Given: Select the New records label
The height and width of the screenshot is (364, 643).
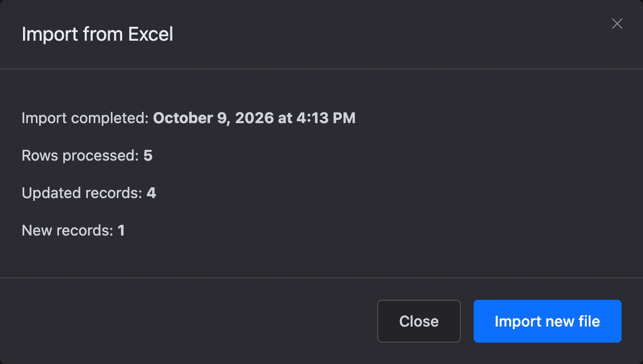Looking at the screenshot, I should pyautogui.click(x=68, y=231).
